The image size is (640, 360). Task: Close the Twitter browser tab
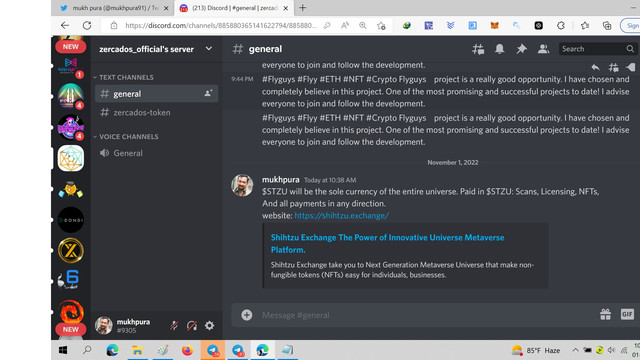click(x=166, y=8)
